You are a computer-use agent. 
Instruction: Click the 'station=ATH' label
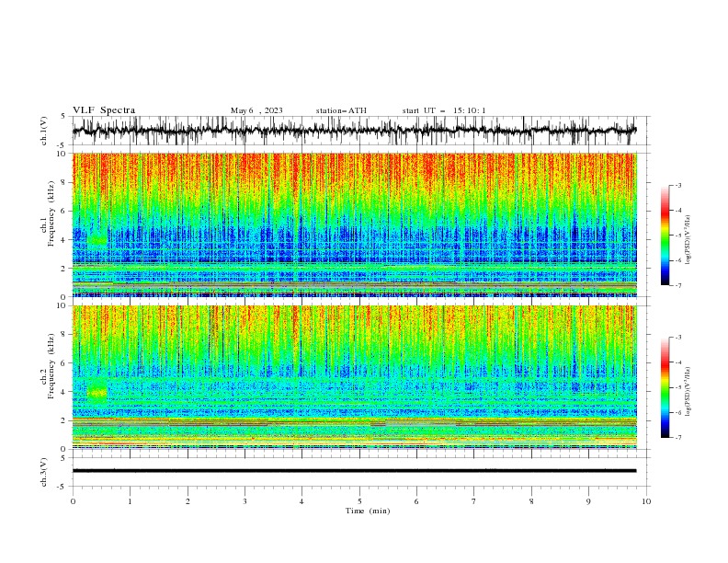click(x=341, y=110)
